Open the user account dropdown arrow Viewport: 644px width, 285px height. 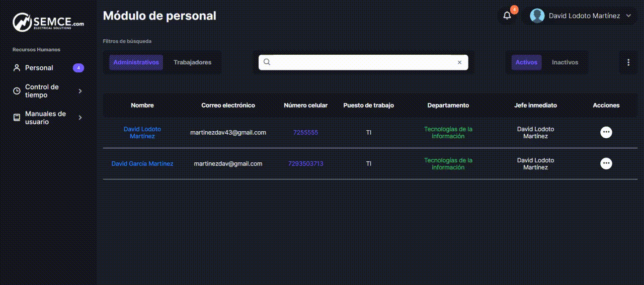pyautogui.click(x=628, y=16)
